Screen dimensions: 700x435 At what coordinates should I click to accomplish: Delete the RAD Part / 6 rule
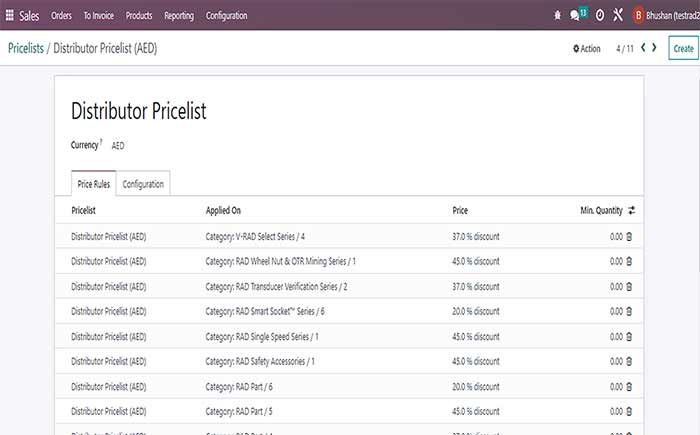[x=629, y=387]
